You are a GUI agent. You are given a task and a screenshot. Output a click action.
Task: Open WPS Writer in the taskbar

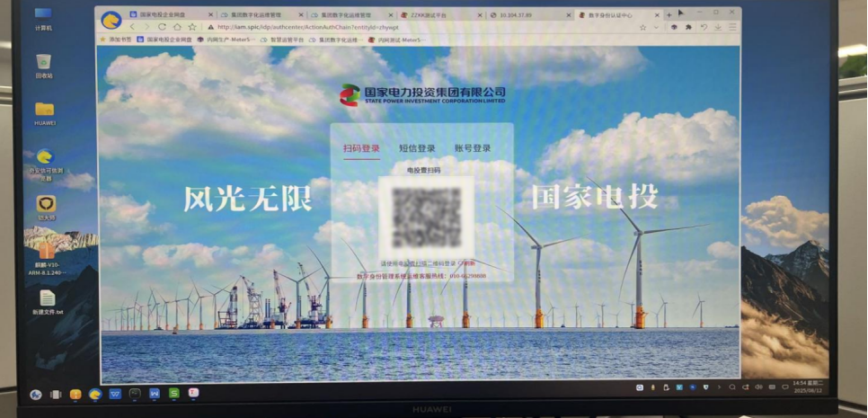pyautogui.click(x=154, y=394)
